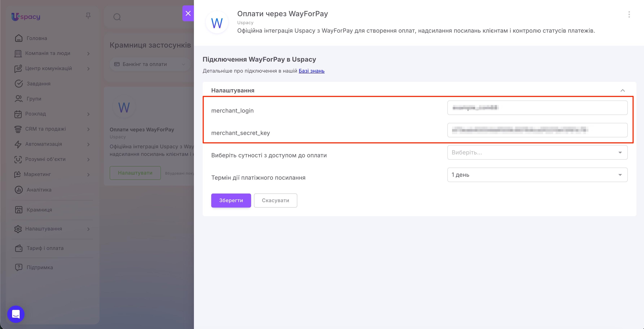Open the Виберіть сутності dropdown

pos(537,152)
